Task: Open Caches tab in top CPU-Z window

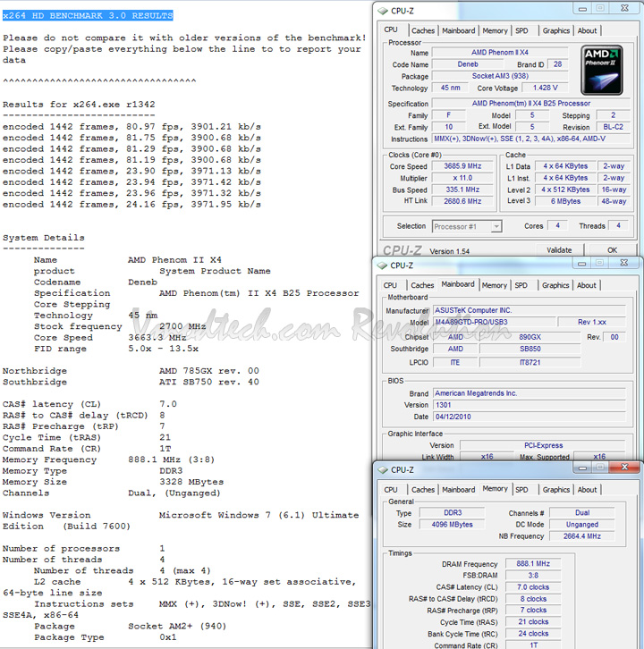Action: pos(423,30)
